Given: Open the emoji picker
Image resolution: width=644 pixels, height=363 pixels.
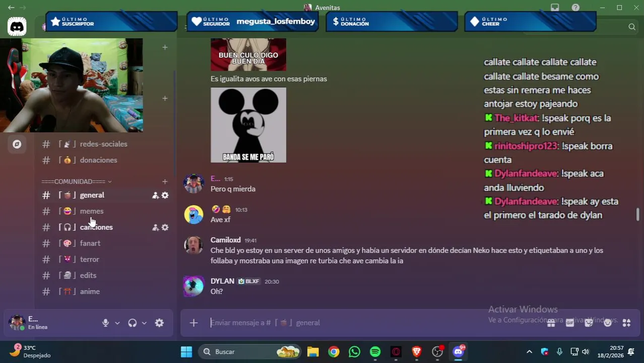Looking at the screenshot, I should coord(608,323).
